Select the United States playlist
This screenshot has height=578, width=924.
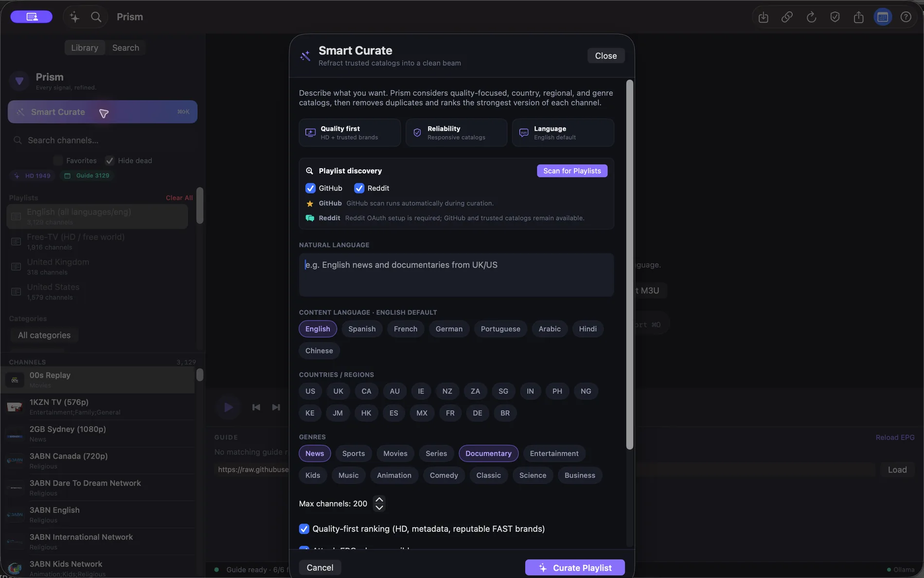click(x=97, y=292)
